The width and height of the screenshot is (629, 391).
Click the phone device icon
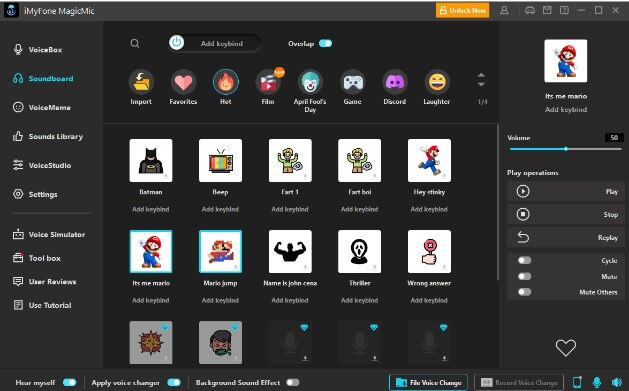[x=577, y=383]
